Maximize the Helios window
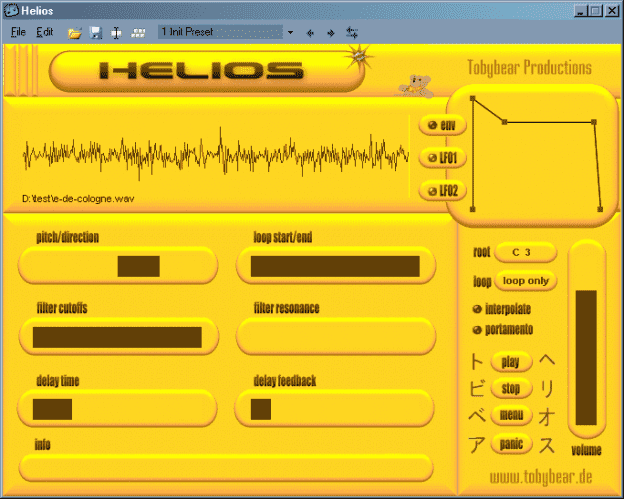Screen dimensions: 624x499 (x=596, y=11)
